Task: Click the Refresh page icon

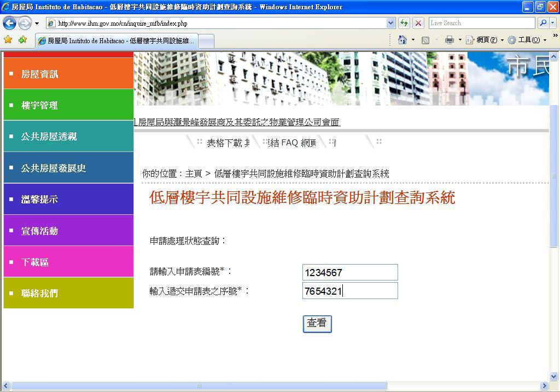Action: (404, 23)
